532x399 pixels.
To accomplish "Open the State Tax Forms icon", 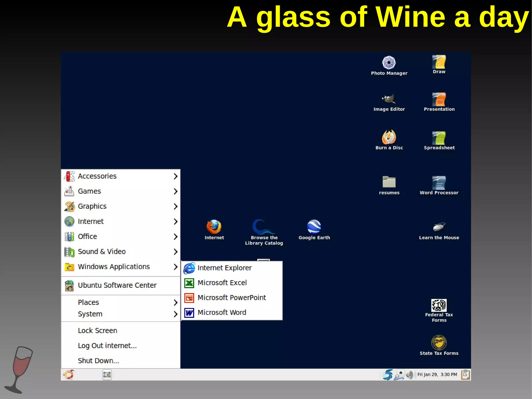I will [439, 343].
